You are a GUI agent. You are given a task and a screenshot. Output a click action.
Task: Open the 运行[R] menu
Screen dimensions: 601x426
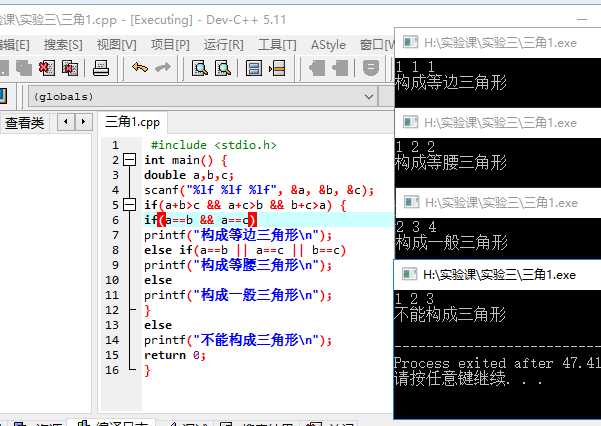point(223,45)
